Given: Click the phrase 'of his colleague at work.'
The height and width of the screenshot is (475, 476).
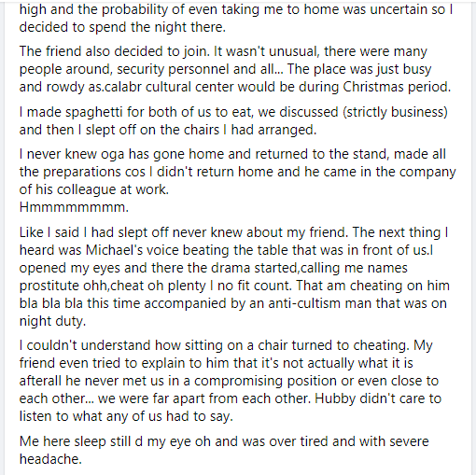Looking at the screenshot, I should (x=94, y=189).
